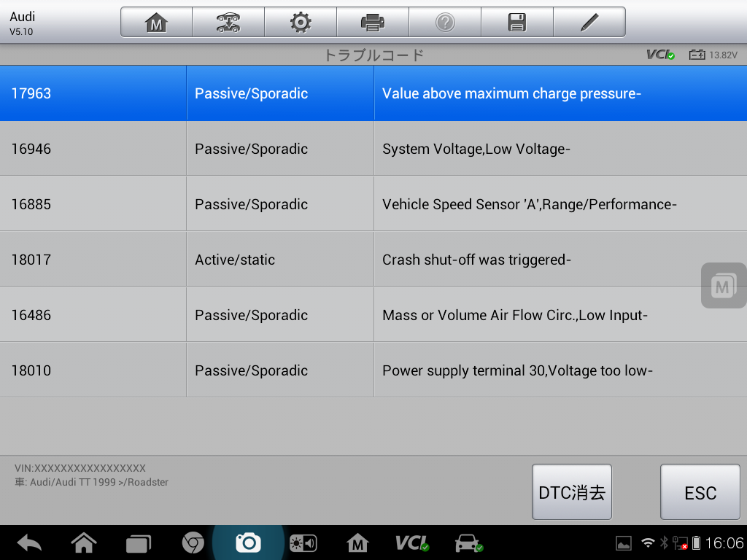Open Chrome from the bottom bar
The image size is (747, 560).
point(193,542)
